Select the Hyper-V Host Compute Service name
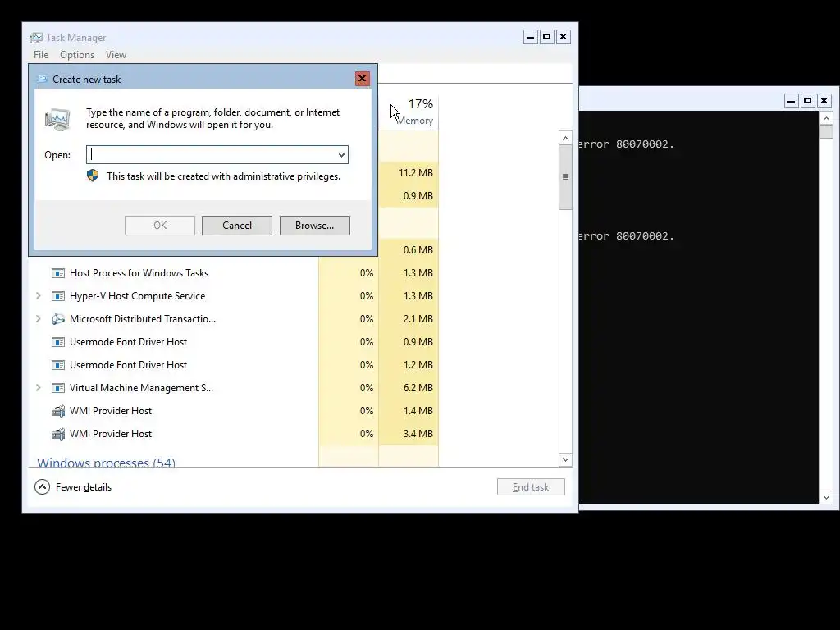 [137, 295]
